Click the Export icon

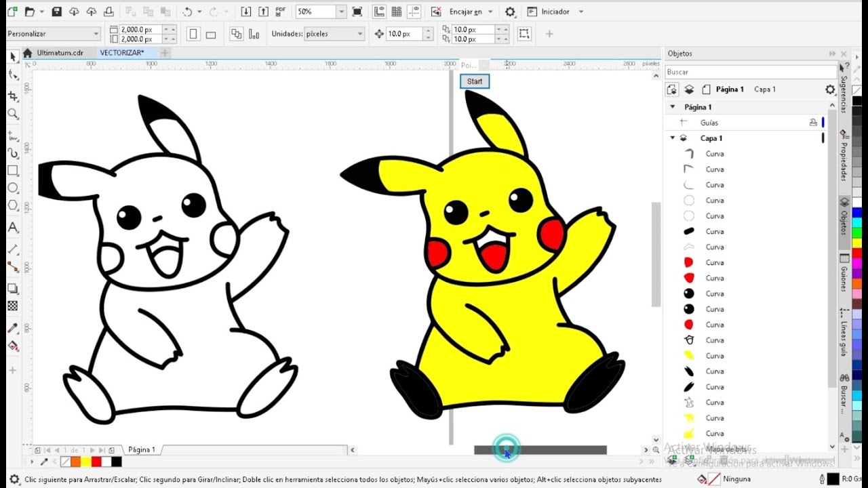[x=263, y=12]
